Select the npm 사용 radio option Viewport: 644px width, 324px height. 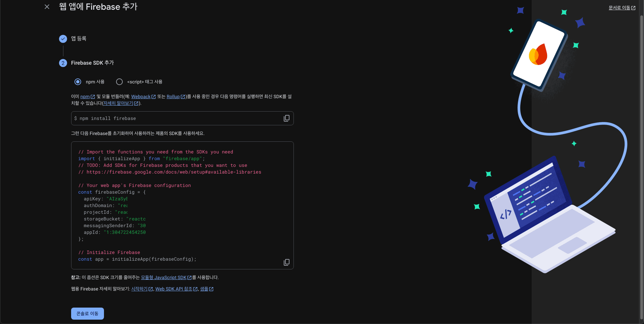coord(78,82)
